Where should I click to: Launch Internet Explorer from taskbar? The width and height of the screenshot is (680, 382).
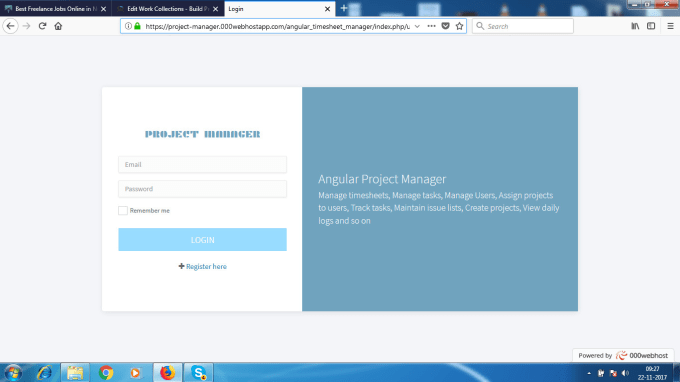click(x=44, y=372)
